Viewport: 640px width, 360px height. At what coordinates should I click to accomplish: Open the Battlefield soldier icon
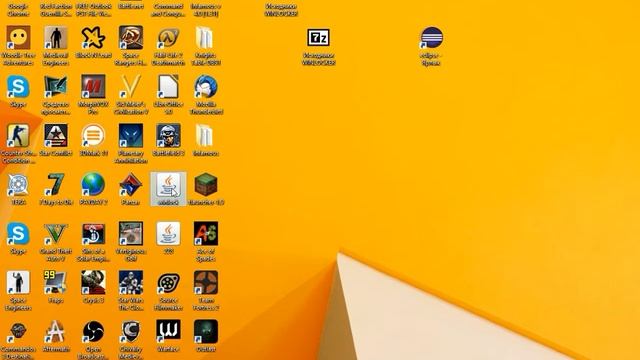[x=168, y=136]
